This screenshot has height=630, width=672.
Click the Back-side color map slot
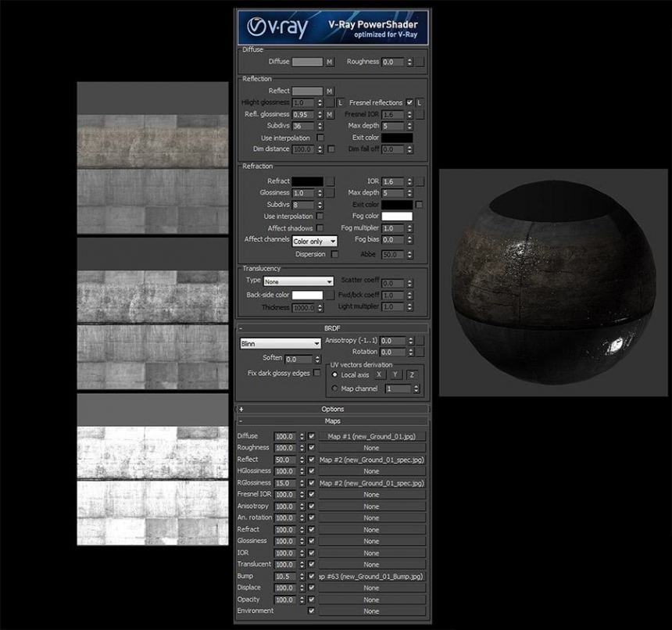click(x=330, y=295)
